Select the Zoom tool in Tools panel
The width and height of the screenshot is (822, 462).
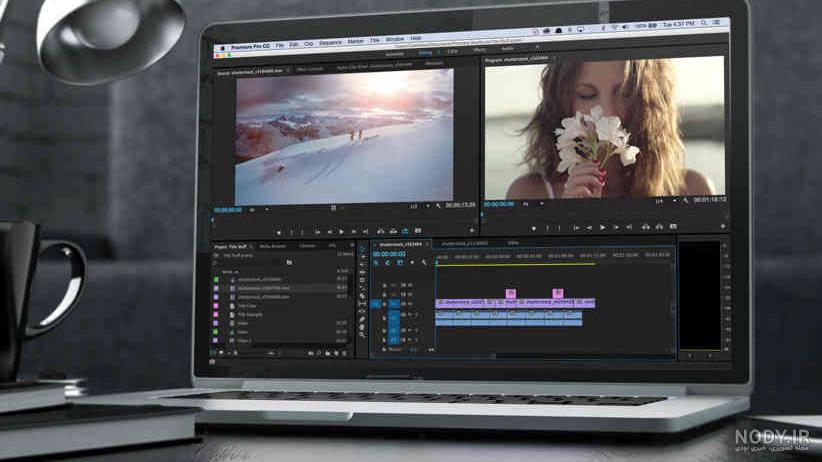[363, 335]
